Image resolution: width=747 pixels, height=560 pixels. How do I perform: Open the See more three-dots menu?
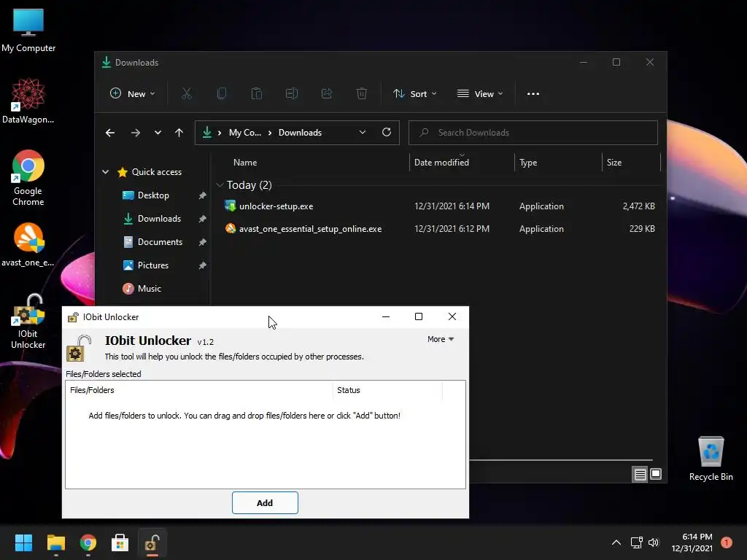(x=533, y=94)
